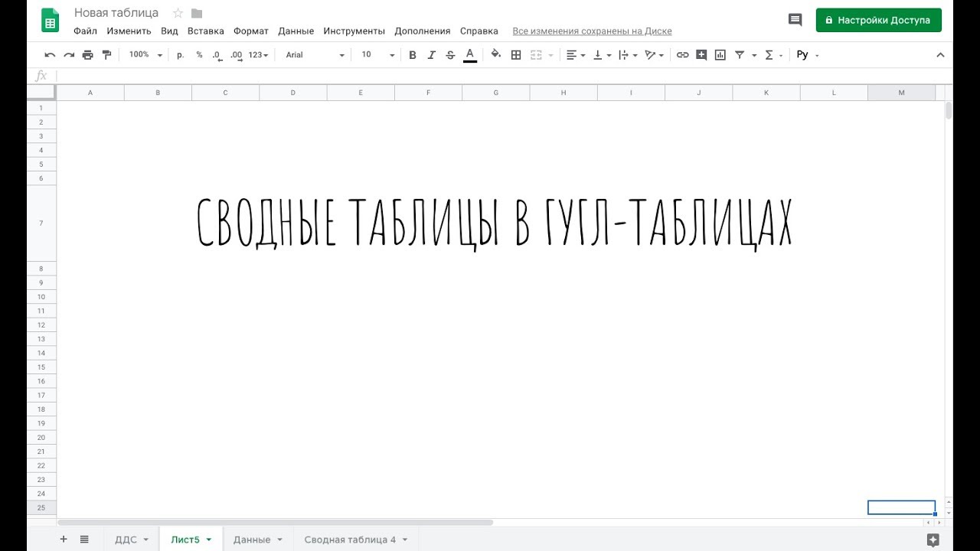
Task: Open the Arial font dropdown
Action: 315,55
